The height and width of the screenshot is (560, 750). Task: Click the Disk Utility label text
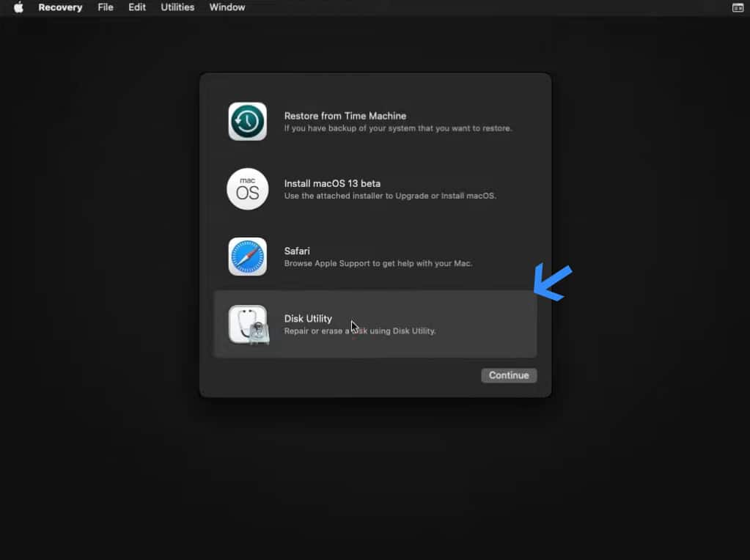coord(308,318)
